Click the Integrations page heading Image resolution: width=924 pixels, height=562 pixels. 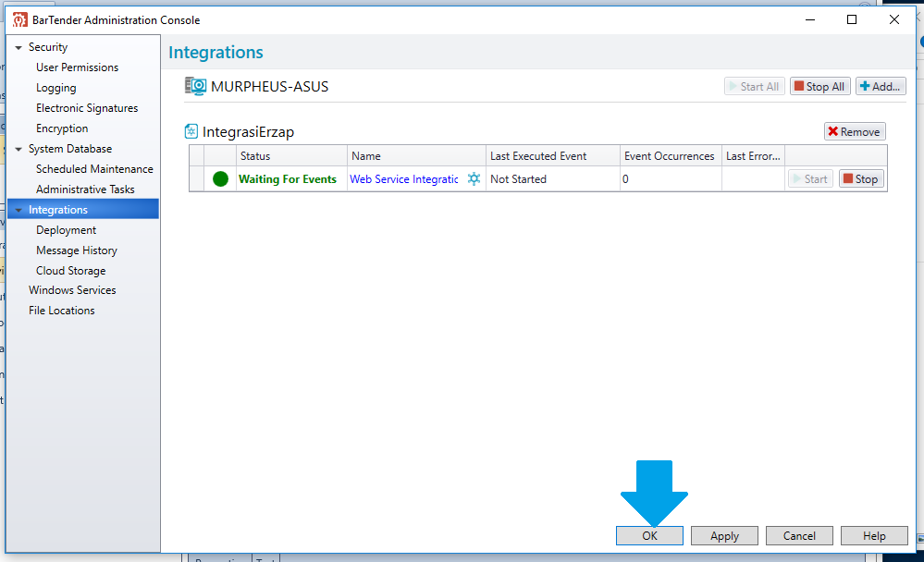(216, 53)
